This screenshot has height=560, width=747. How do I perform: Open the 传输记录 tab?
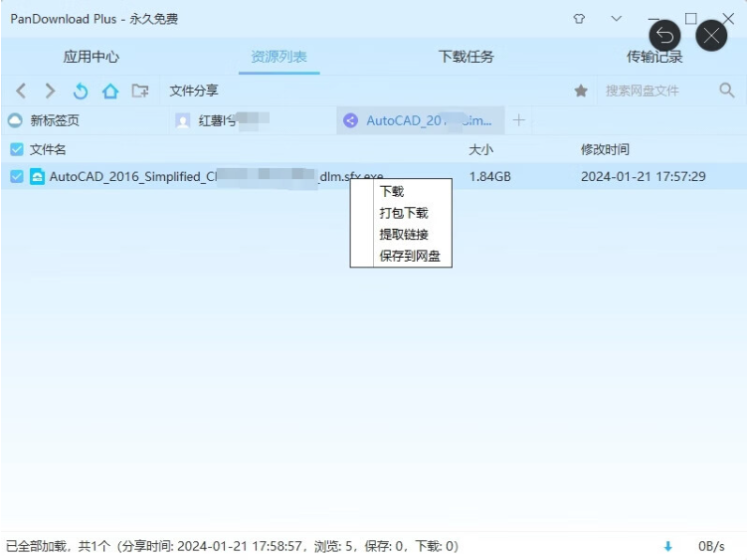point(654,57)
